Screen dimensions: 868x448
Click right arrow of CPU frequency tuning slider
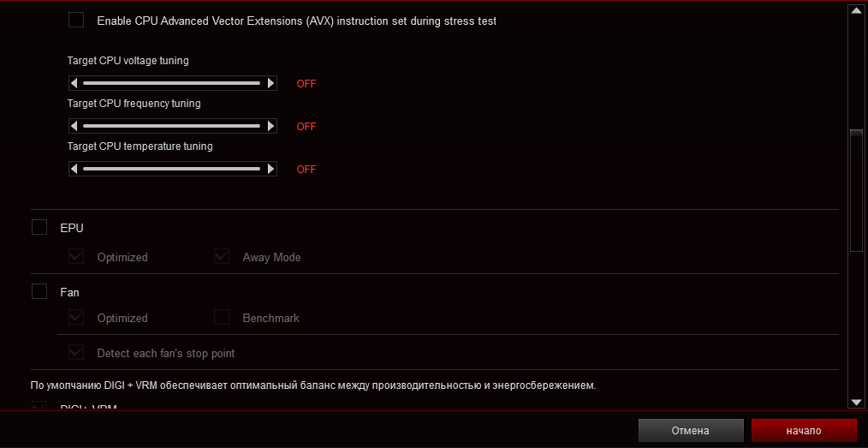point(271,126)
